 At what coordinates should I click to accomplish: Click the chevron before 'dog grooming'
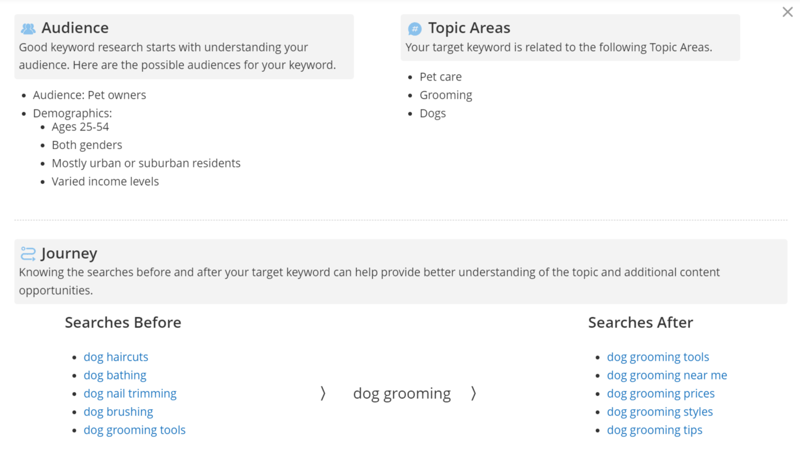(323, 393)
